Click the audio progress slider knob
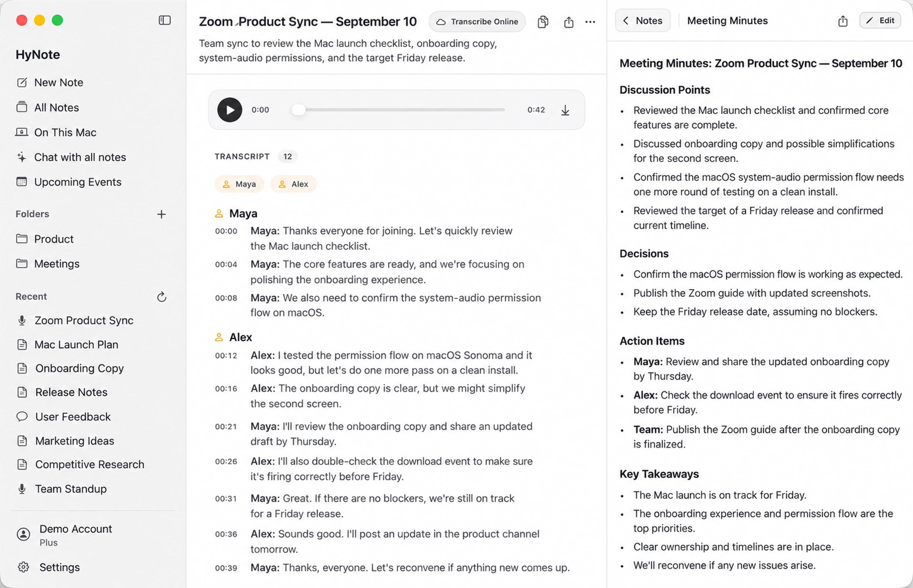The width and height of the screenshot is (913, 588). pos(298,110)
